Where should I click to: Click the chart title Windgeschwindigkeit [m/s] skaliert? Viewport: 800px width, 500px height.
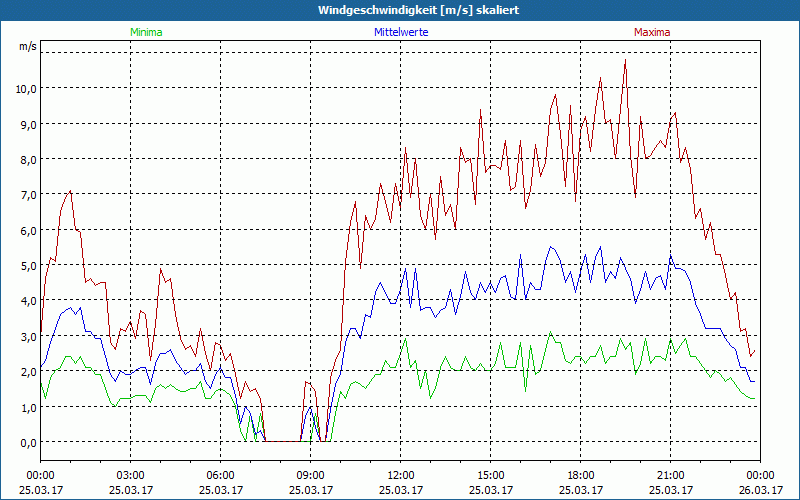coord(418,10)
